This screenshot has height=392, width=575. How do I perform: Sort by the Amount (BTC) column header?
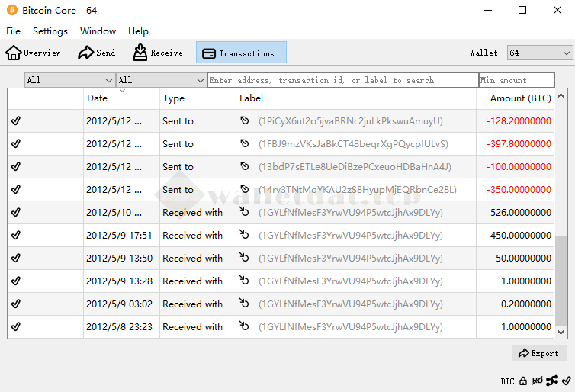(x=520, y=98)
